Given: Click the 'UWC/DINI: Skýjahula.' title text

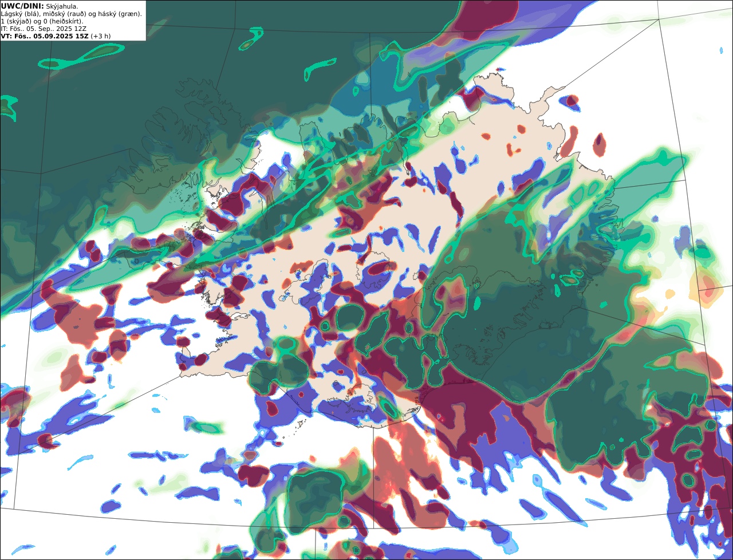Looking at the screenshot, I should [40, 6].
